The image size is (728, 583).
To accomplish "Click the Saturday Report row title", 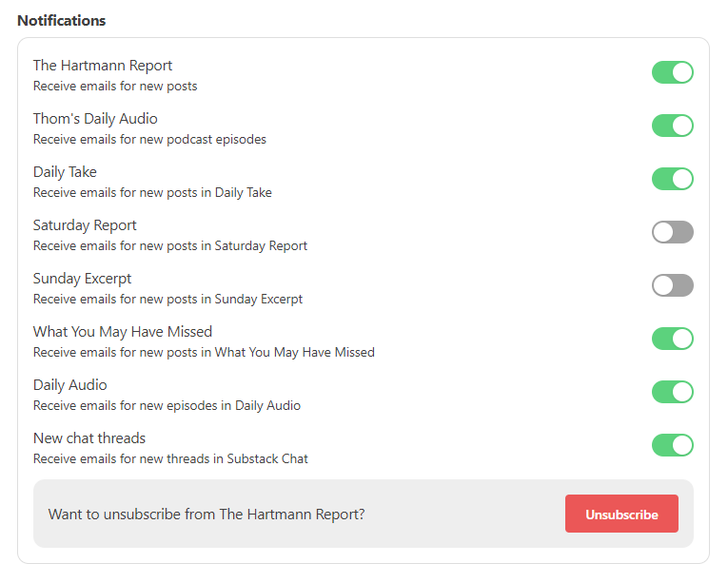I will (x=85, y=225).
